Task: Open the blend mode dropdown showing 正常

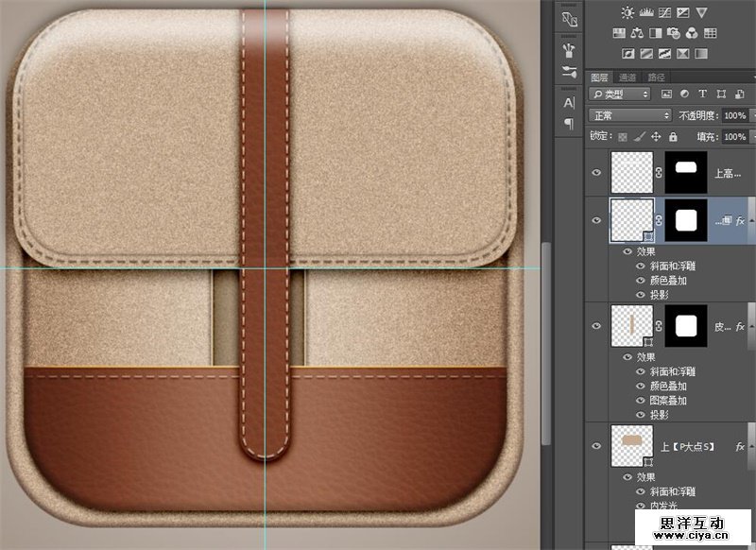Action: pos(629,115)
